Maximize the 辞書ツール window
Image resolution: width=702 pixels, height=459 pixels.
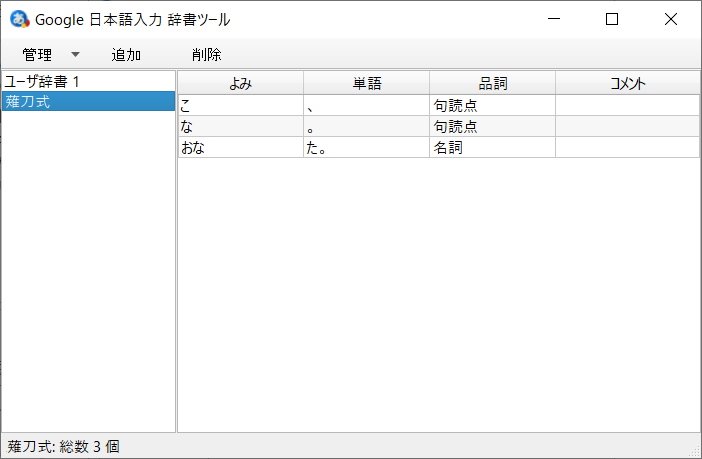tap(612, 19)
